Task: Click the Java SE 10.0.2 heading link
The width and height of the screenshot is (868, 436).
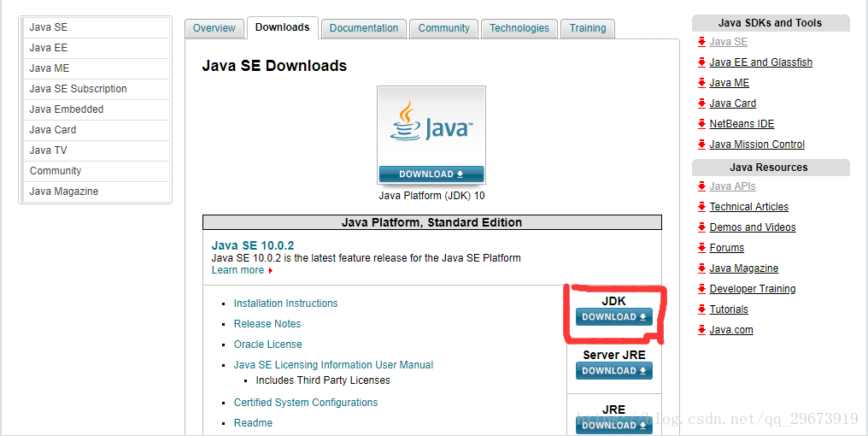Action: [x=252, y=245]
